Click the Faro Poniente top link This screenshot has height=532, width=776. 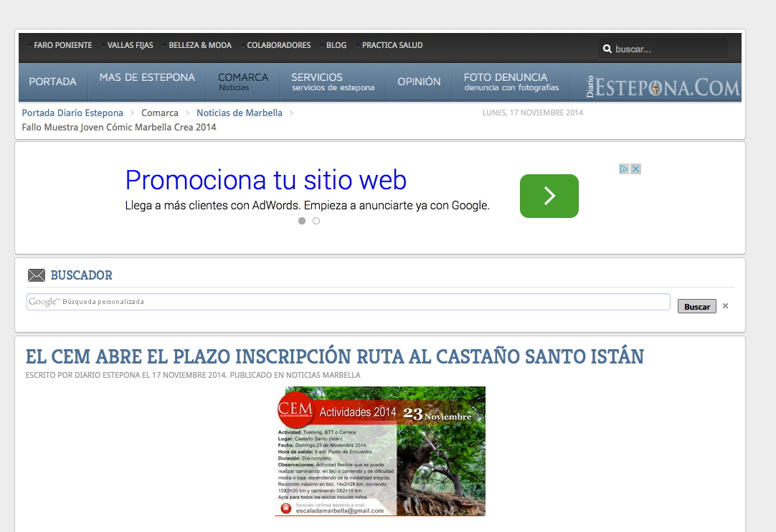pyautogui.click(x=63, y=45)
